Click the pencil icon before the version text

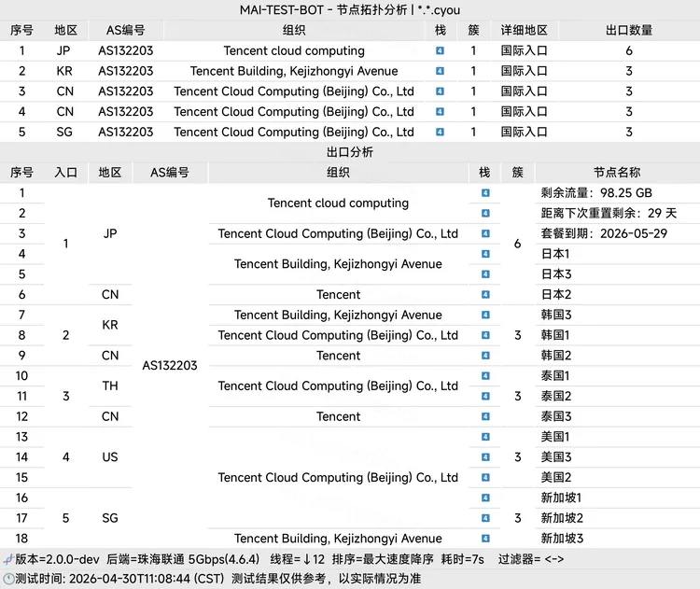point(8,559)
